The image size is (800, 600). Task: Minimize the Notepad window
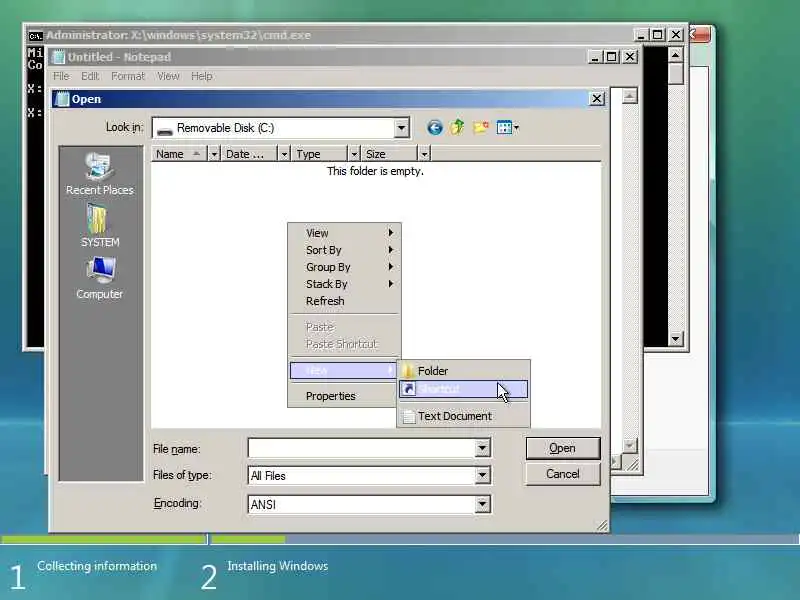tap(594, 57)
